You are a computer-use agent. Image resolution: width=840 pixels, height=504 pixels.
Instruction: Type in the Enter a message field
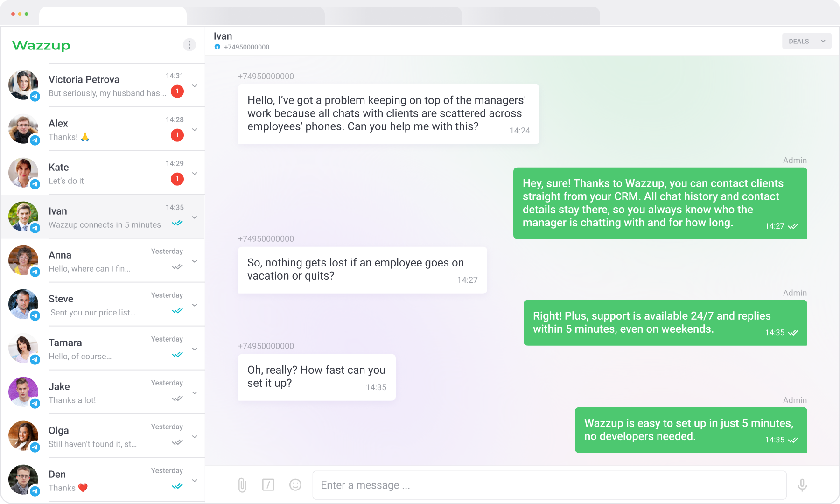(549, 485)
